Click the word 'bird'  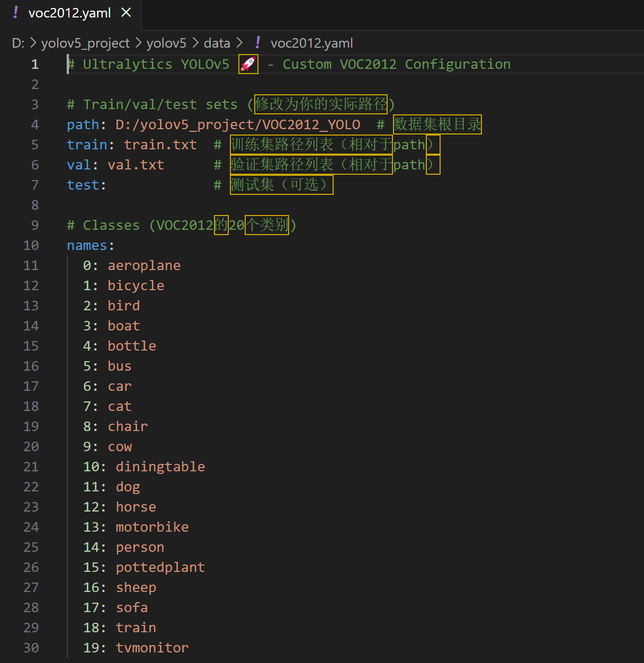(123, 306)
